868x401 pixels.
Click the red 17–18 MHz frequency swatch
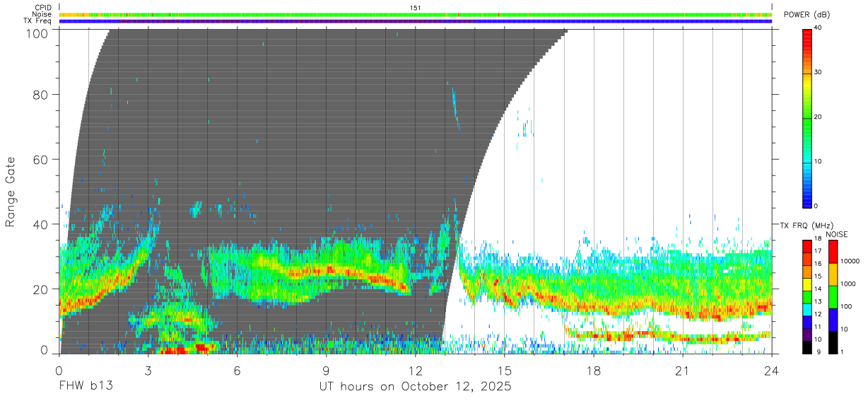point(807,247)
